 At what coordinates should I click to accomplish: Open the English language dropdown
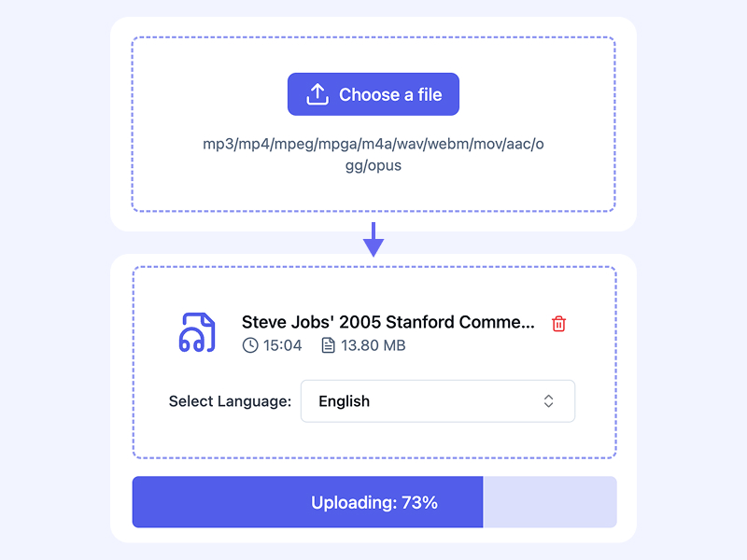[437, 401]
